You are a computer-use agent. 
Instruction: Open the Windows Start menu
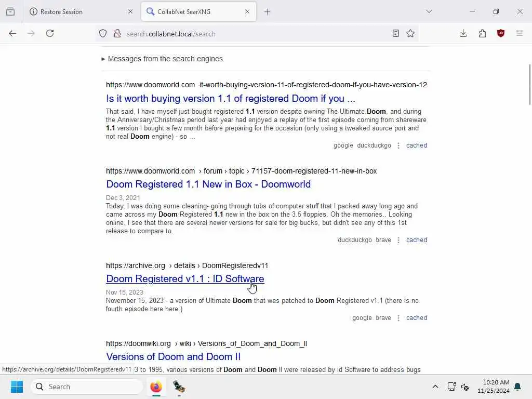click(17, 387)
